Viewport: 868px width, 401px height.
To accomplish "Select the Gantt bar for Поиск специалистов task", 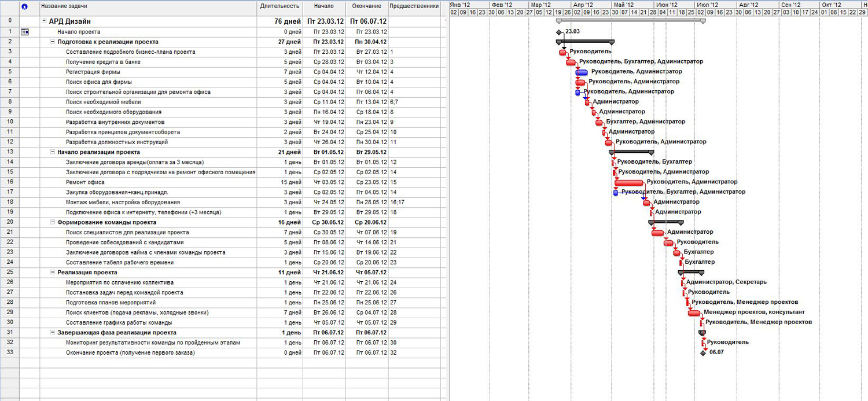I will click(657, 233).
